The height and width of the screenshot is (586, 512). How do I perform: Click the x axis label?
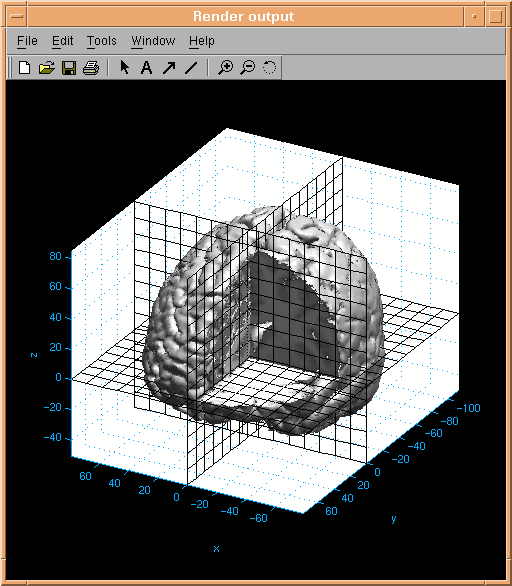click(x=216, y=549)
